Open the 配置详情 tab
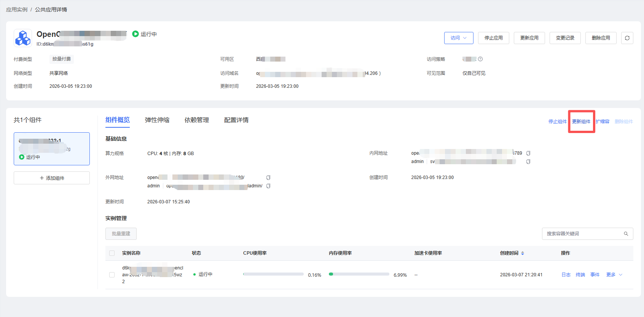 coord(236,120)
